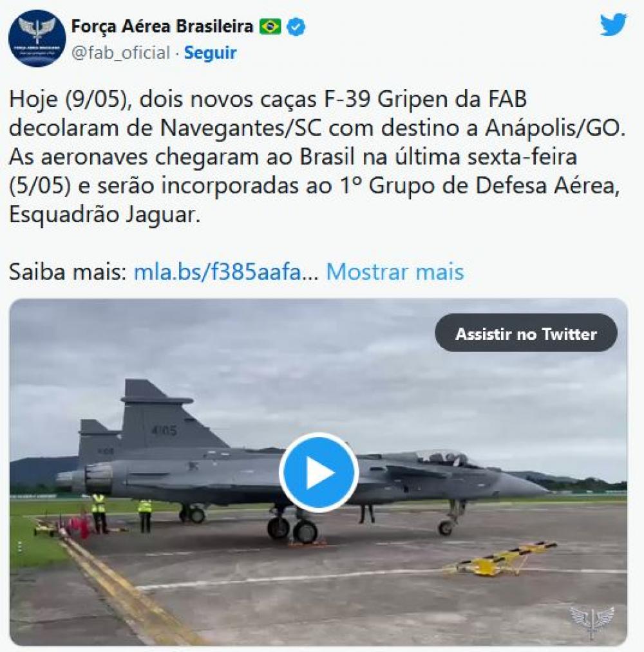Image resolution: width=644 pixels, height=652 pixels.
Task: Follow the account via Seguir
Action: tap(210, 53)
